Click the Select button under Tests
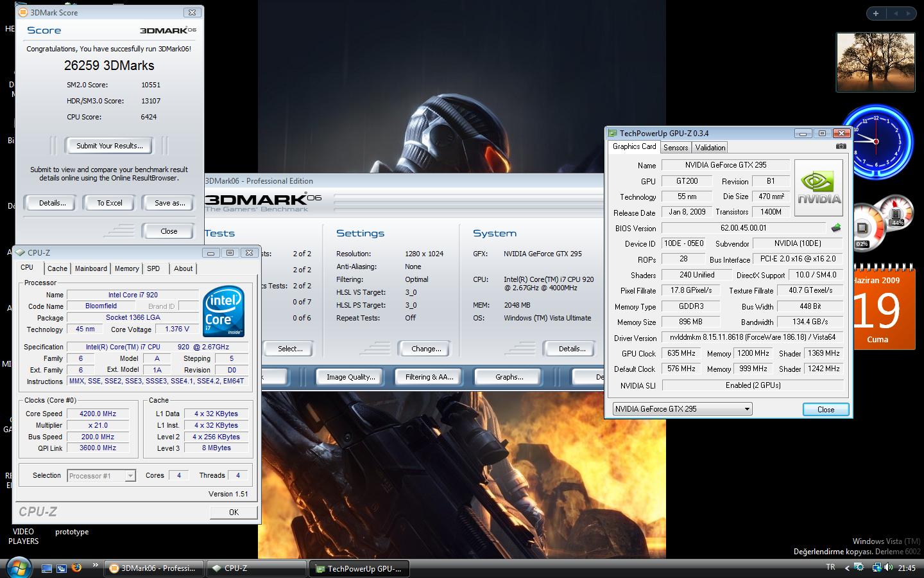The width and height of the screenshot is (924, 578). click(289, 349)
